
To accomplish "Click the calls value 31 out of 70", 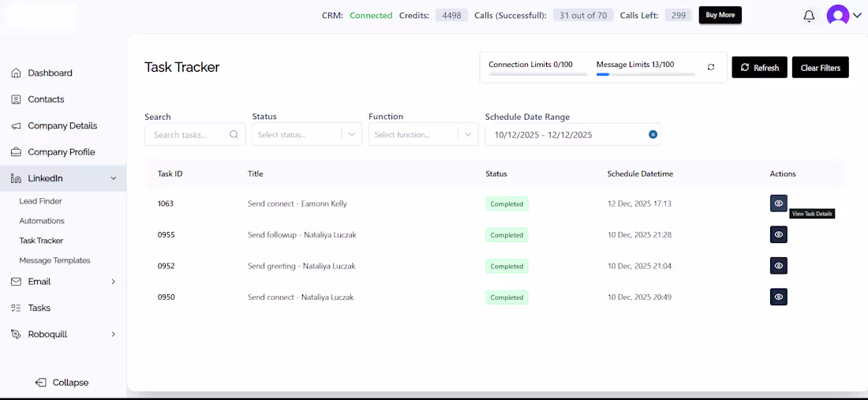I will pyautogui.click(x=583, y=16).
